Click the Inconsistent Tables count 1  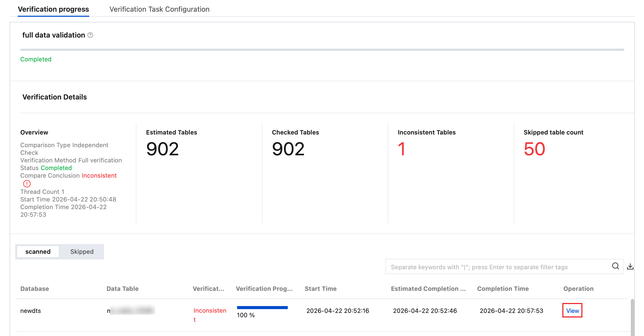click(402, 149)
